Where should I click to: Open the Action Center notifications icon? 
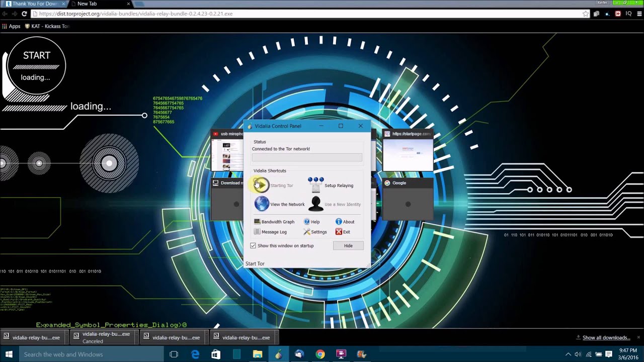[x=609, y=354]
